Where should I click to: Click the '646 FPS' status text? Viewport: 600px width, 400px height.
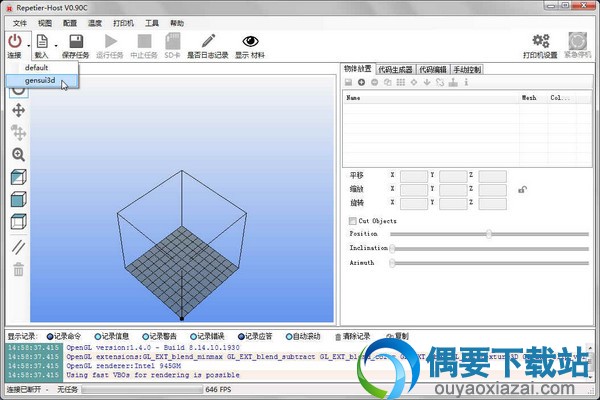[x=218, y=390]
